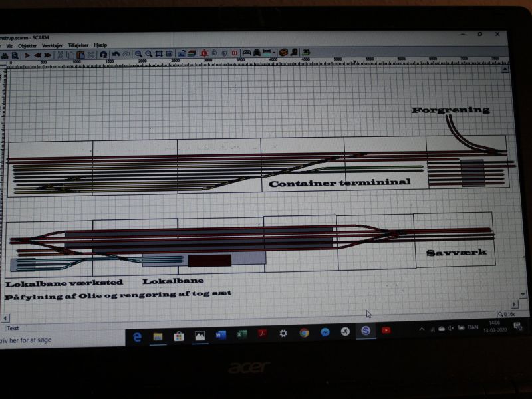This screenshot has height=399, width=532.
Task: Click the Zoom in magnifier icon
Action: pos(138,54)
